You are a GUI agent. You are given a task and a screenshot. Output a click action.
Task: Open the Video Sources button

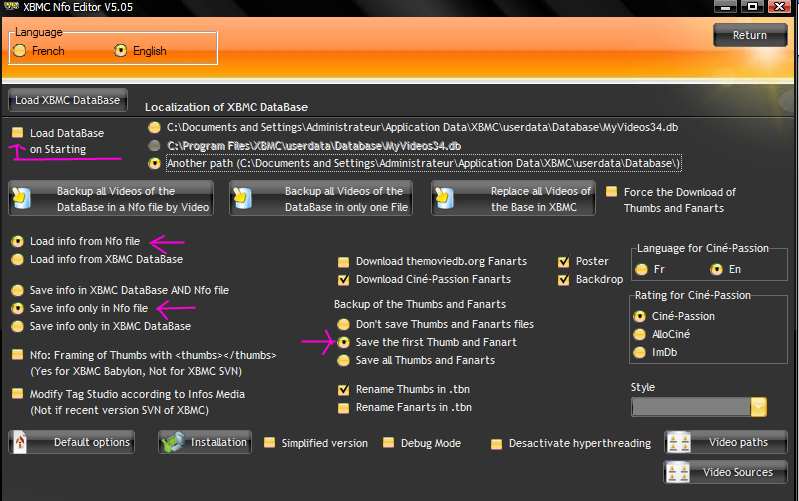(x=726, y=472)
